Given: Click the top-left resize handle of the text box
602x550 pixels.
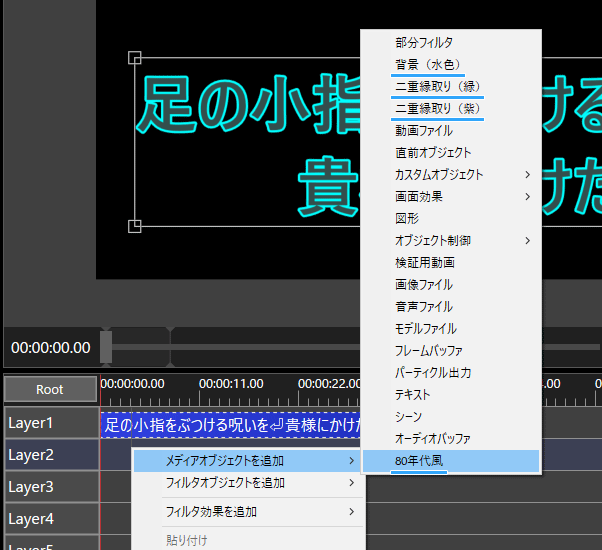Looking at the screenshot, I should [135, 58].
